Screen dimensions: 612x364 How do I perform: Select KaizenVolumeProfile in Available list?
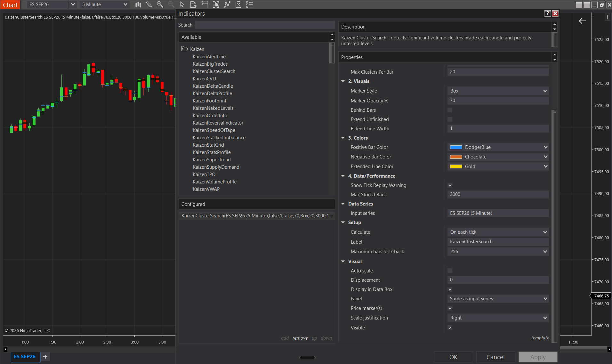point(214,182)
